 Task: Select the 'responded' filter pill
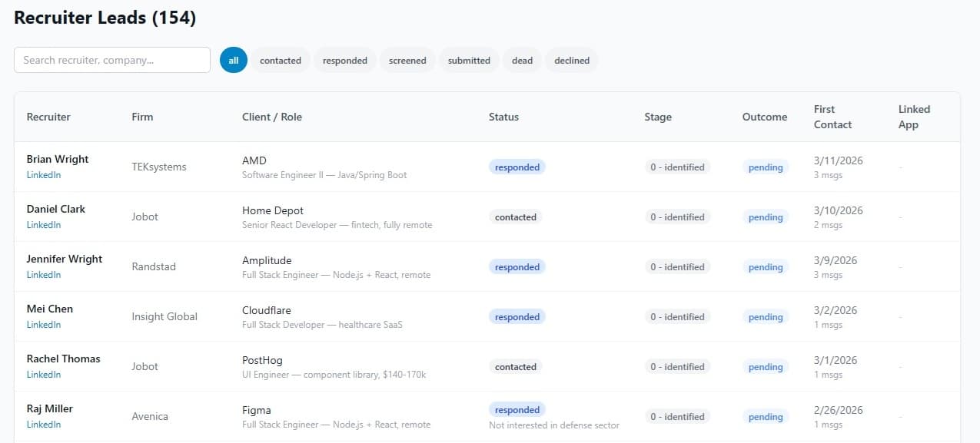(344, 60)
